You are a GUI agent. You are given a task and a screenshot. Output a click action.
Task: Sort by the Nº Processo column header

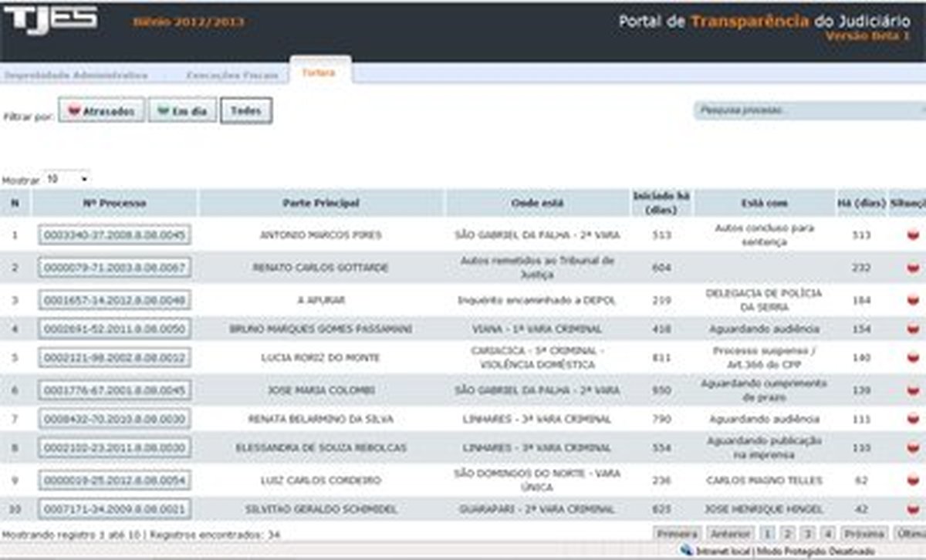coord(114,203)
